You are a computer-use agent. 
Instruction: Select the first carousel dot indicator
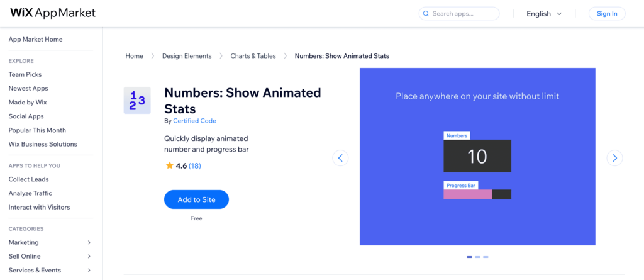(469, 257)
